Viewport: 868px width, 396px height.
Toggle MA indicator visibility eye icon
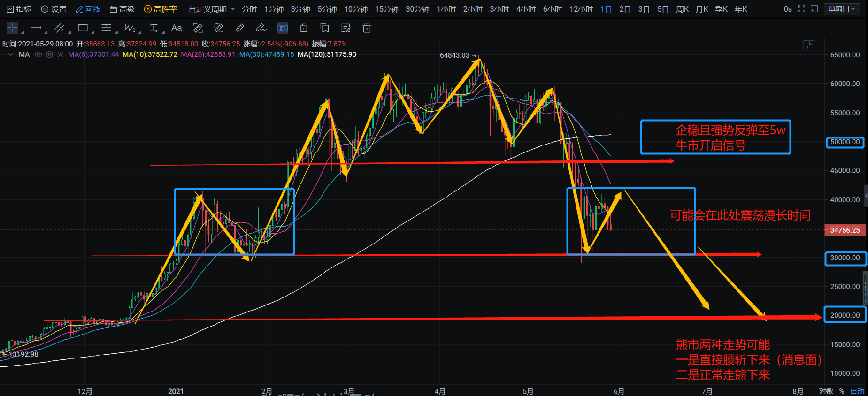[38, 54]
